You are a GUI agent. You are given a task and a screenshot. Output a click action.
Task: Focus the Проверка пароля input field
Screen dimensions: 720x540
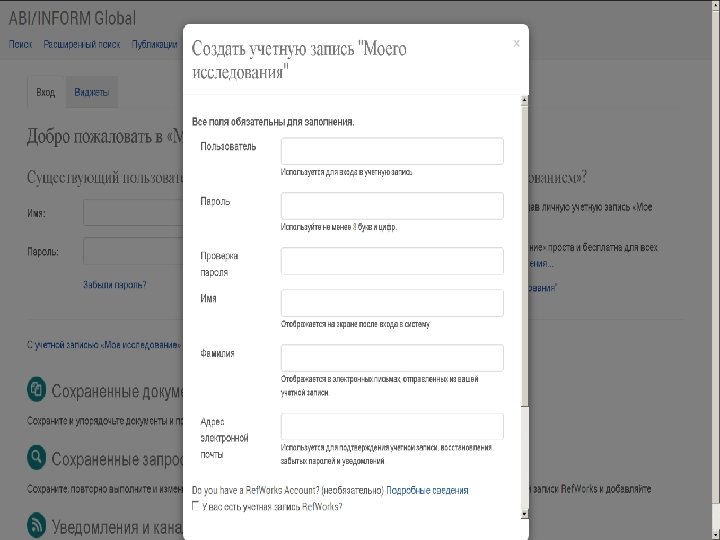392,261
